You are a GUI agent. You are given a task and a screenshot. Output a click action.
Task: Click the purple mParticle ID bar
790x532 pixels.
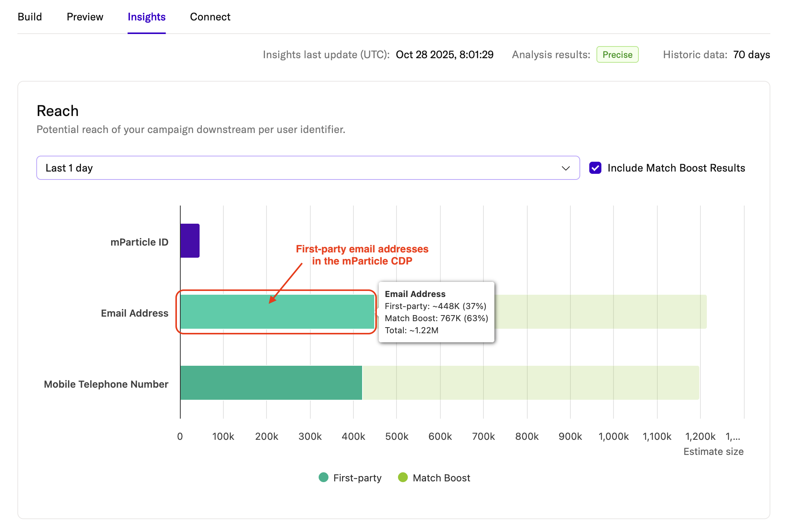coord(190,241)
